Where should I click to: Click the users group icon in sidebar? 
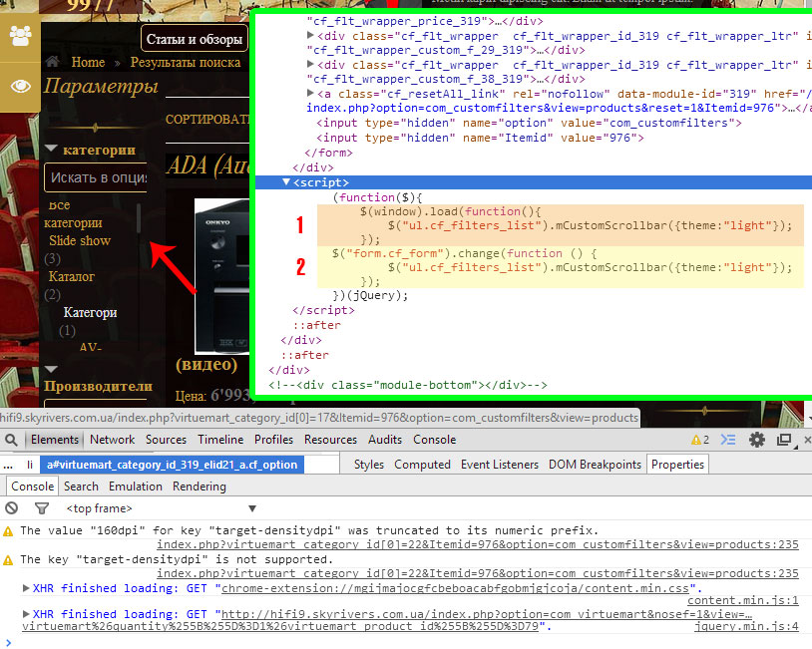click(20, 37)
